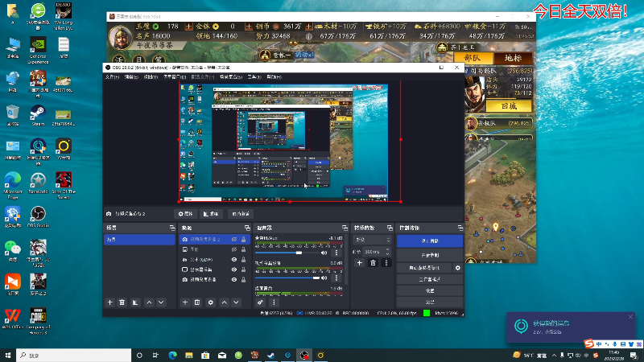The width and height of the screenshot is (644, 362).
Task: Open the OBS 帮助 (Help) menu
Action: 274,76
